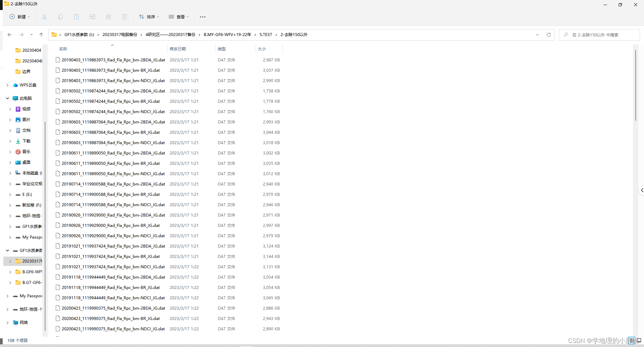Screen dimensions: 644x347
Task: Open the 桌面 folder
Action: tap(26, 162)
